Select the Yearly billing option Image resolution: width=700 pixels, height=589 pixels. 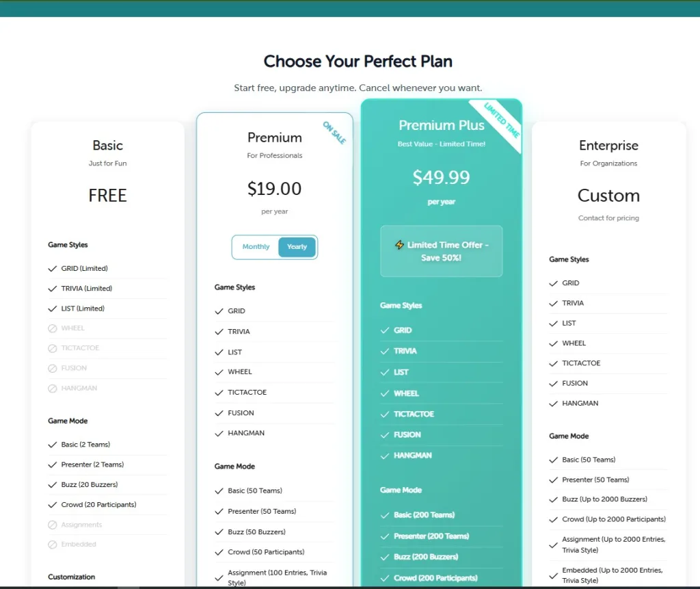[x=297, y=247]
